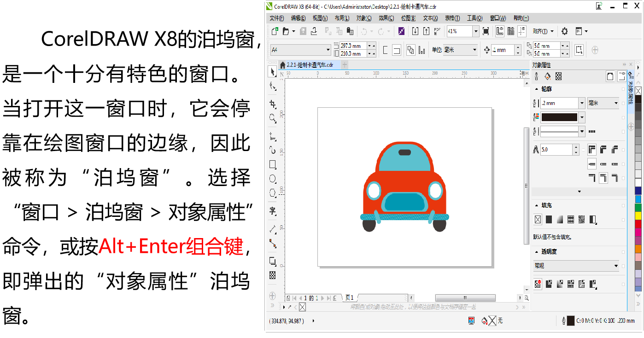The height and width of the screenshot is (338, 644).
Task: Activate the Text tool (字)
Action: click(x=273, y=211)
